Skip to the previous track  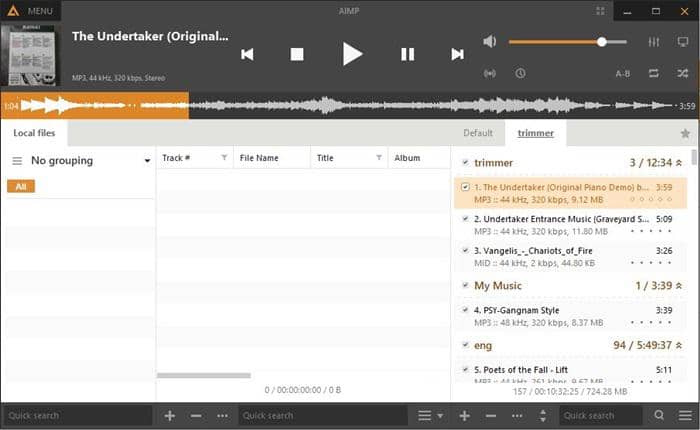click(247, 54)
